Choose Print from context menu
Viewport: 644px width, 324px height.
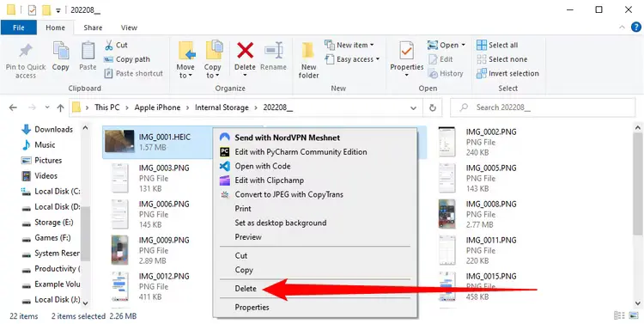click(x=315, y=209)
